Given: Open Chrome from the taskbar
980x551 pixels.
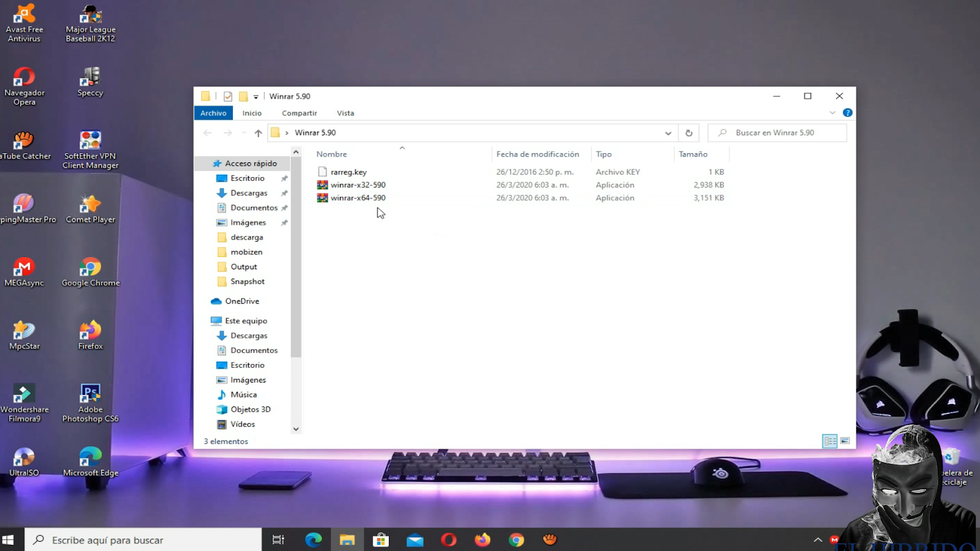Looking at the screenshot, I should pyautogui.click(x=516, y=539).
